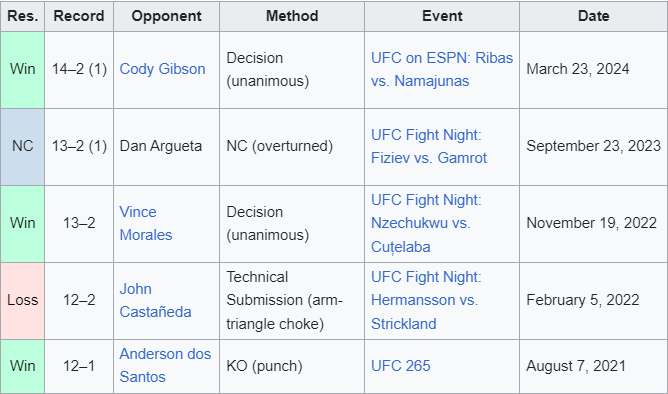This screenshot has width=668, height=394.
Task: Click the Date column header
Action: 593,16
